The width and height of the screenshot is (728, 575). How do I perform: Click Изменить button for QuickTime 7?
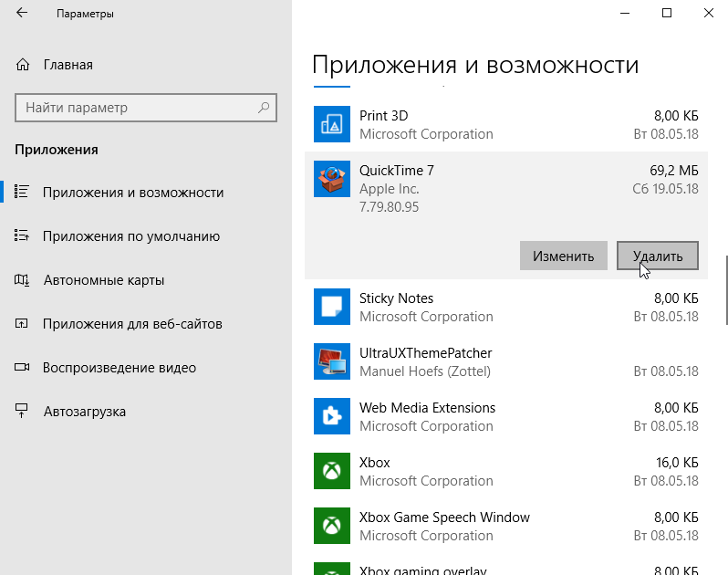564,256
